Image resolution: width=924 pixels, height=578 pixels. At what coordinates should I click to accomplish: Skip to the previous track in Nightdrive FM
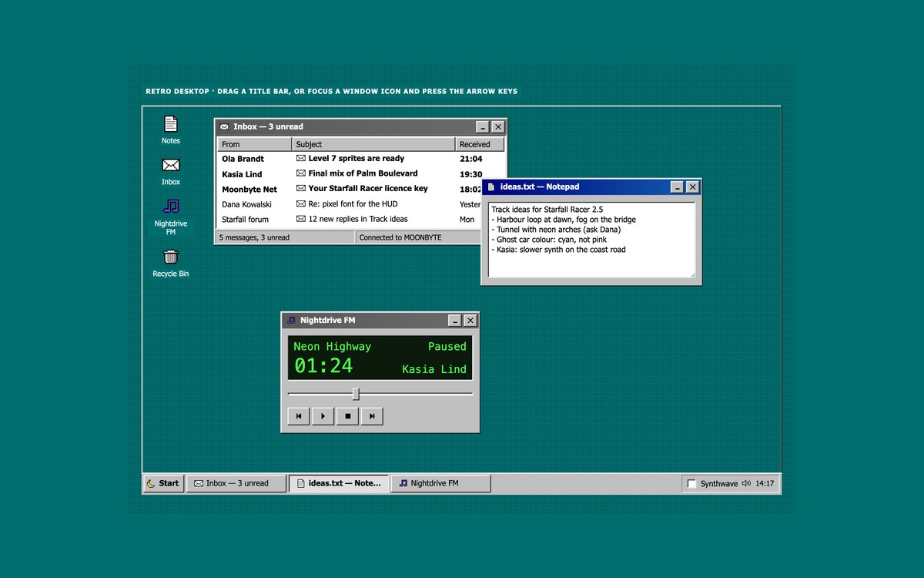click(x=299, y=416)
